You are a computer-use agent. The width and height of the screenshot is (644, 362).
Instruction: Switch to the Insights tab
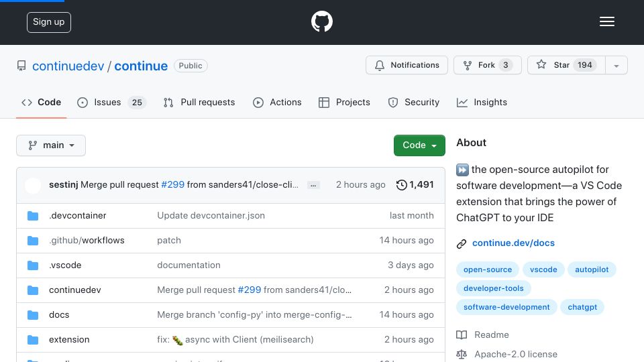pos(482,102)
